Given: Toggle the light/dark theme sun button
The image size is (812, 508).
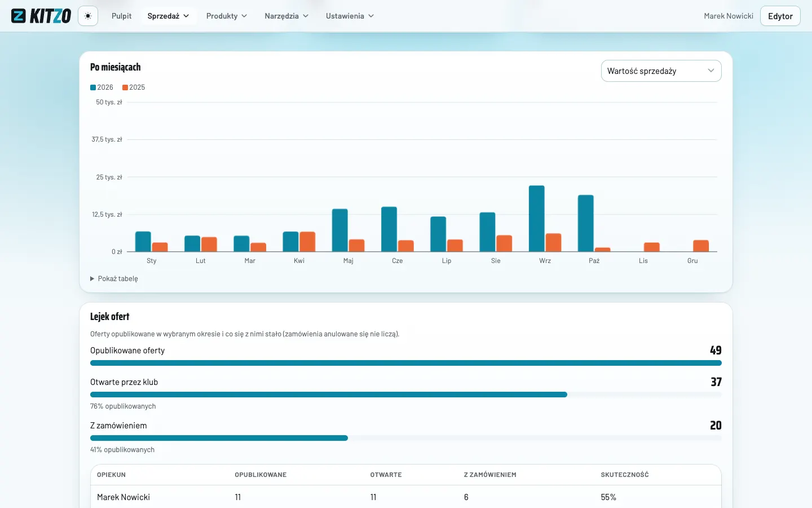Looking at the screenshot, I should click(88, 16).
